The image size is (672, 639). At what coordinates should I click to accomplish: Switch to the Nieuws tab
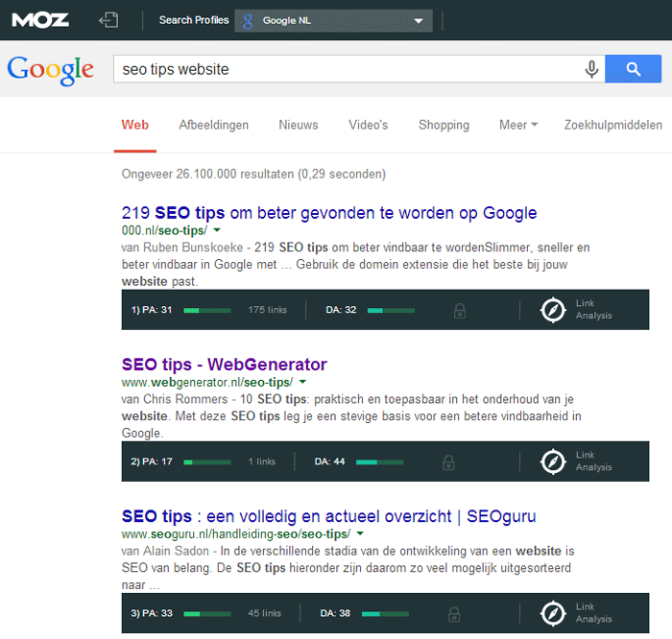[x=299, y=125]
